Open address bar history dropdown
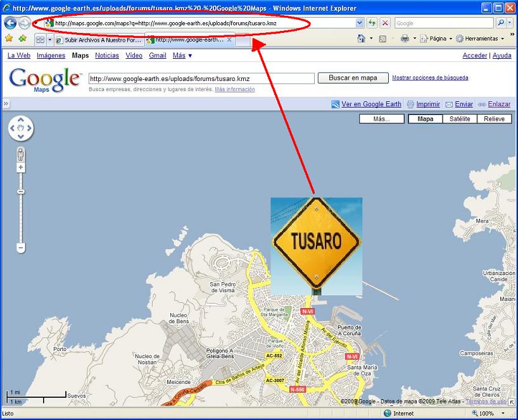The image size is (518, 420). tap(360, 23)
